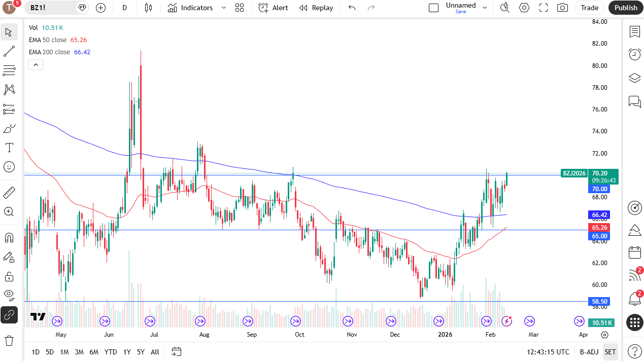Select the brush drawing tool
Viewport: 644px width, 361px height.
pyautogui.click(x=9, y=128)
